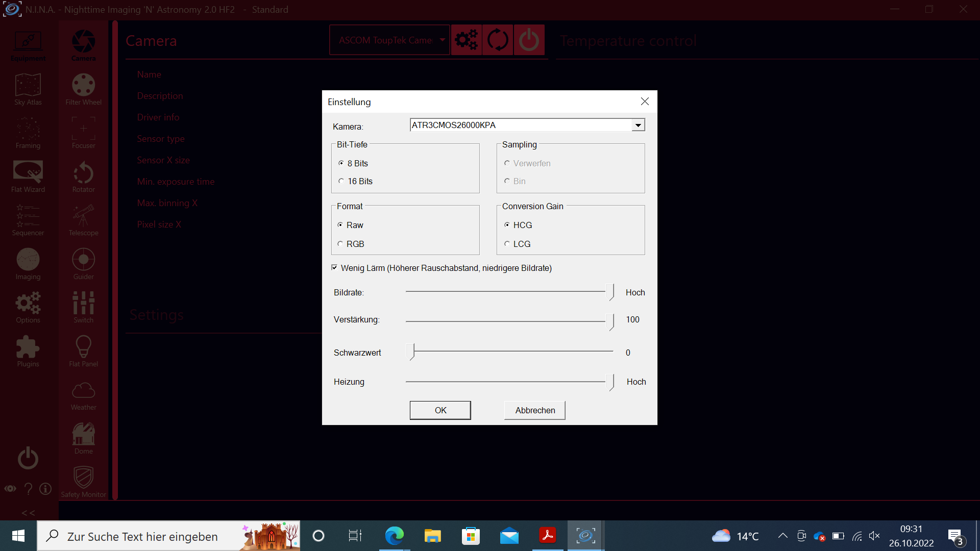Click the Verstärkung slider handle

click(610, 322)
